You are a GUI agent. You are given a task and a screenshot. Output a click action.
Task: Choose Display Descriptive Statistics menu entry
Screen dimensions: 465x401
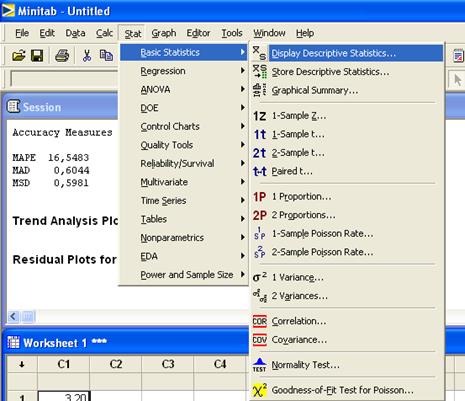click(x=348, y=53)
